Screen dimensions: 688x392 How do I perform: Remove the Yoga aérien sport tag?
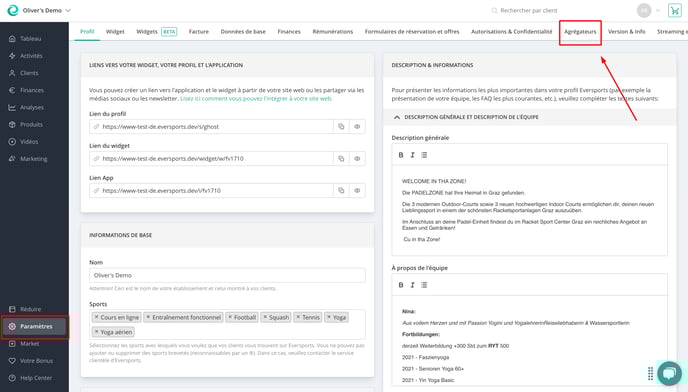[97, 332]
